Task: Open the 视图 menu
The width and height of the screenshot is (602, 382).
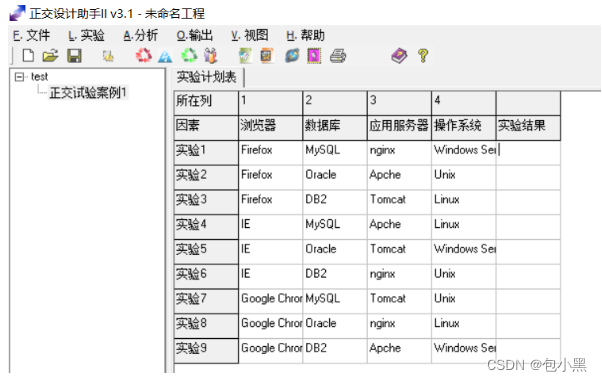Action: point(250,35)
